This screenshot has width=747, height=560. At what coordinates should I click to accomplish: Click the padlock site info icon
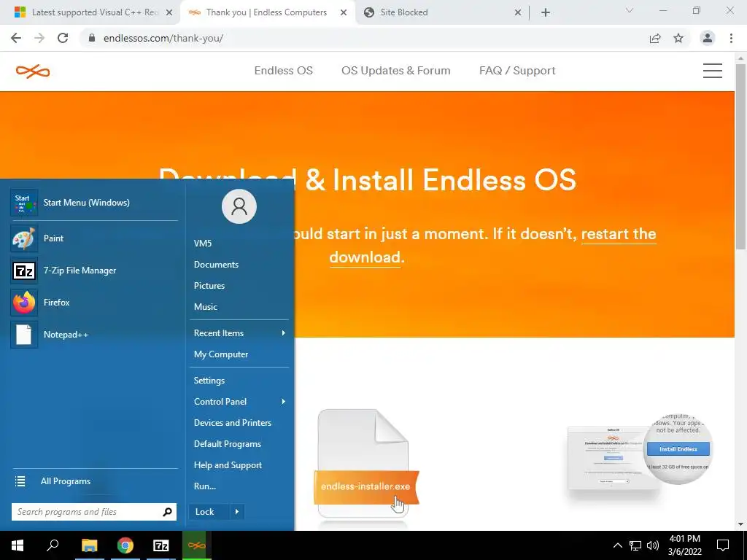click(92, 38)
